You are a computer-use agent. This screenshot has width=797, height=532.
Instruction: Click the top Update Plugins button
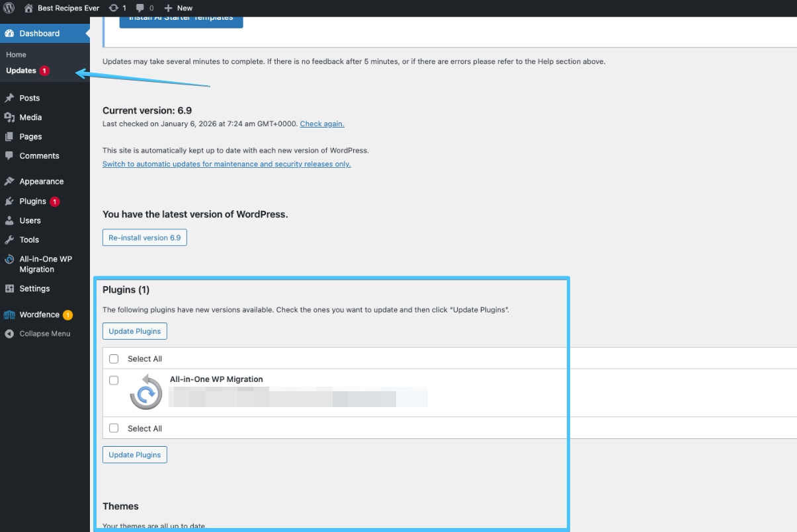135,331
